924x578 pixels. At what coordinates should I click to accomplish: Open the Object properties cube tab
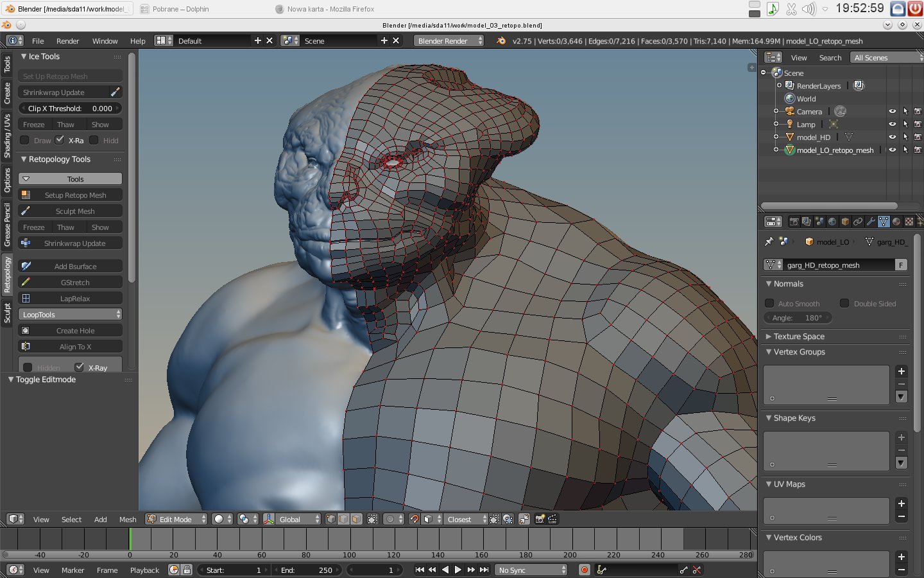845,222
